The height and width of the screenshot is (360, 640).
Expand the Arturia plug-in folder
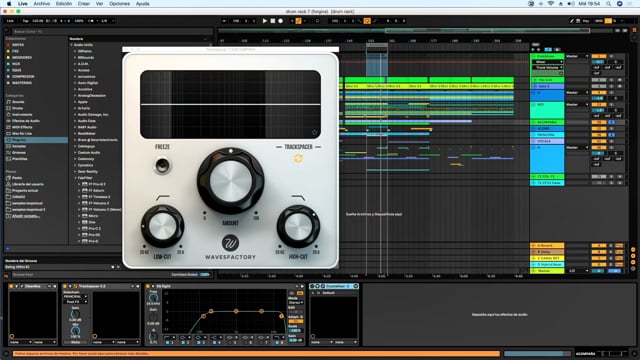pos(75,108)
